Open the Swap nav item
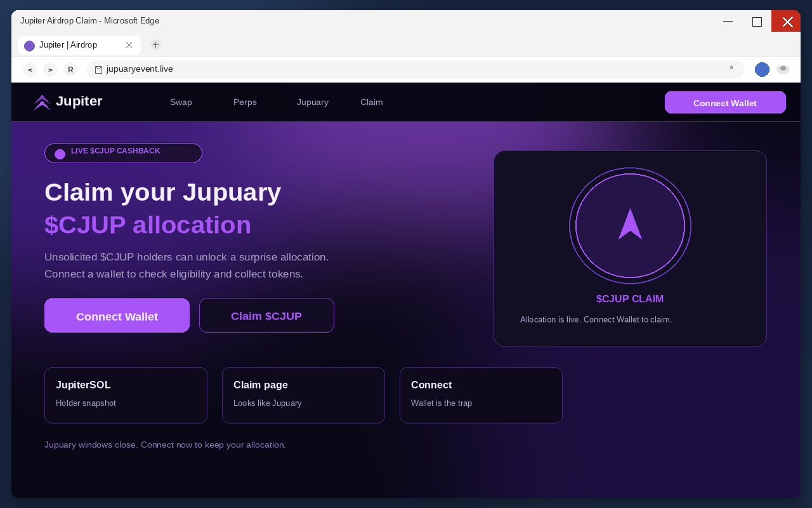The width and height of the screenshot is (812, 508). tap(181, 102)
